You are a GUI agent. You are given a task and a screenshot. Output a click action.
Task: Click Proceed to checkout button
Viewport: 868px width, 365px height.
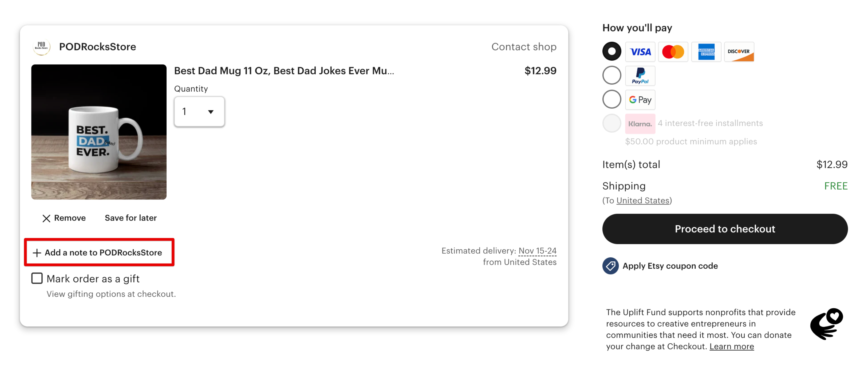tap(725, 229)
